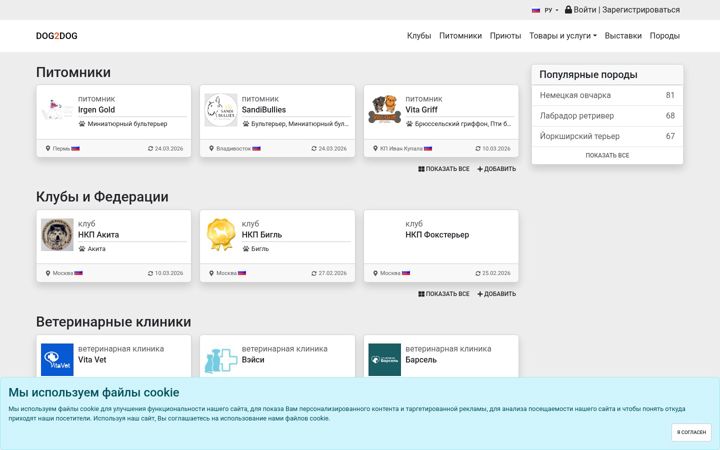This screenshot has height=450, width=720.
Task: Open the DOG2DOG home logo
Action: (x=56, y=36)
